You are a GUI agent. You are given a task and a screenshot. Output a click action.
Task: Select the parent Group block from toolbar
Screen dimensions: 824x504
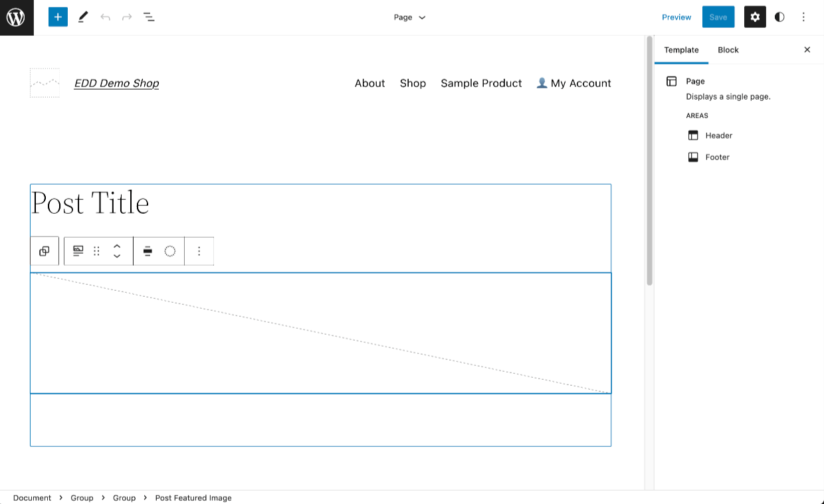tap(45, 251)
